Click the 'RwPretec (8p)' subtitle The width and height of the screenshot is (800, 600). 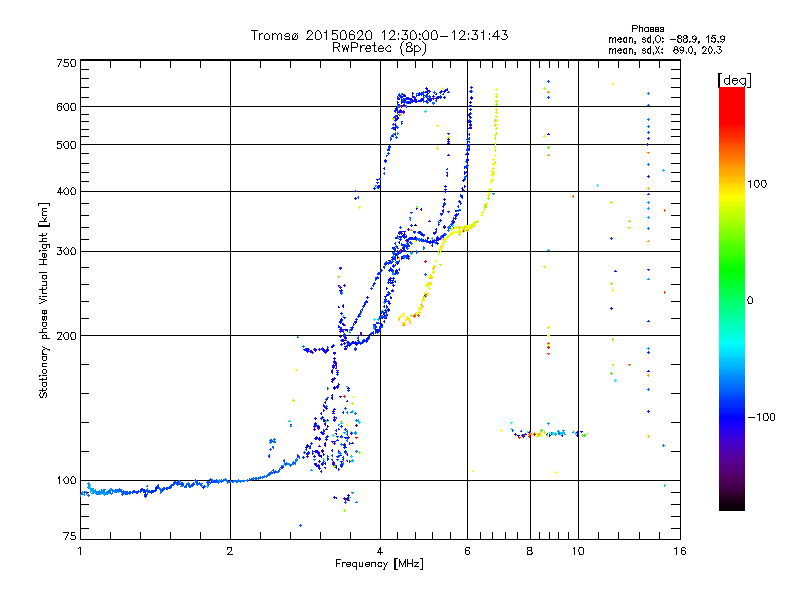click(379, 48)
